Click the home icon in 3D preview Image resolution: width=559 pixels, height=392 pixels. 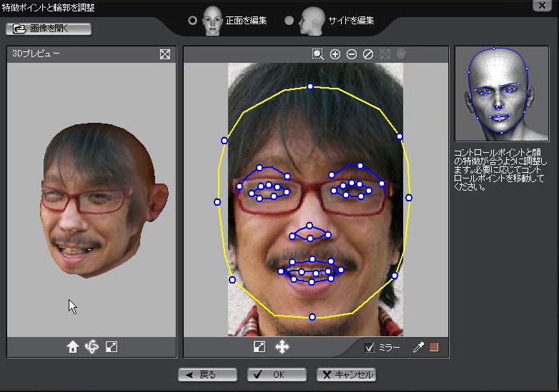(72, 347)
